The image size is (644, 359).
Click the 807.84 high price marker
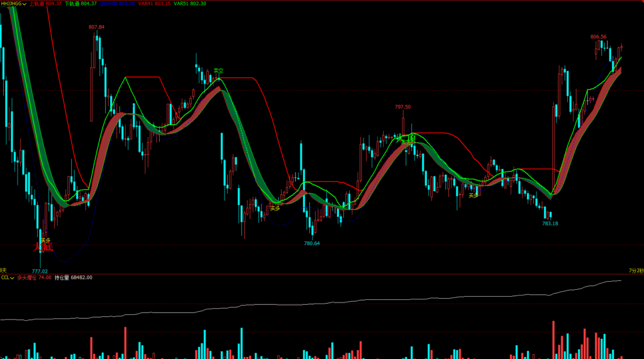(96, 27)
